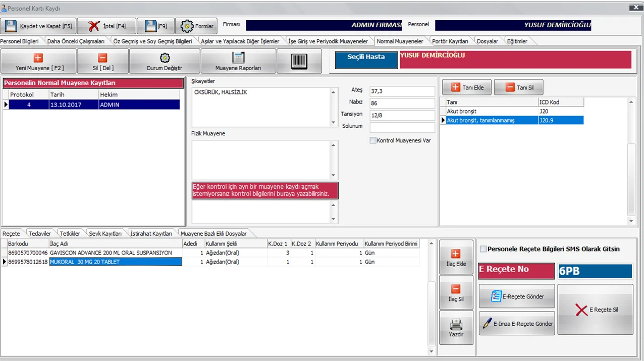Add a diagnosis with Tanı Ekle
The height and width of the screenshot is (361, 644).
pyautogui.click(x=467, y=87)
